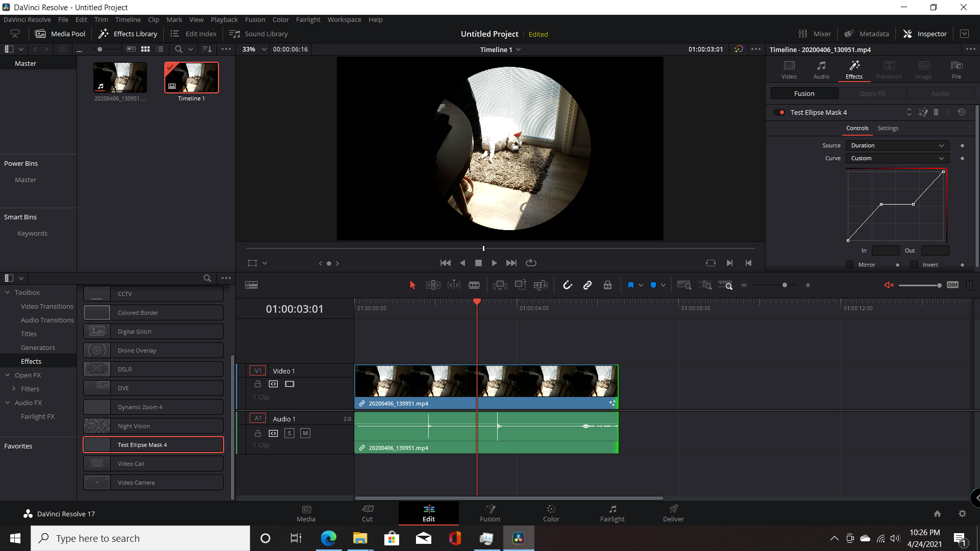Toggle the Effects Library panel button
Image resolution: width=980 pixels, height=551 pixels.
(x=128, y=34)
